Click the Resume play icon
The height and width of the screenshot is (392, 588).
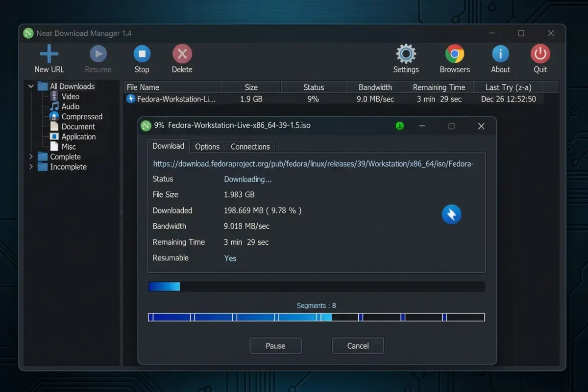[x=98, y=53]
